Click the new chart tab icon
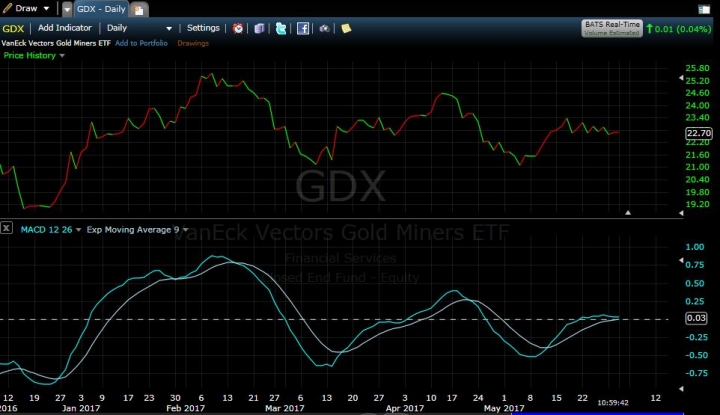This screenshot has width=720, height=415. pyautogui.click(x=138, y=9)
